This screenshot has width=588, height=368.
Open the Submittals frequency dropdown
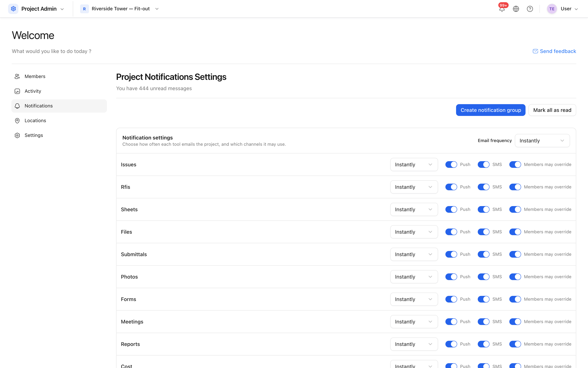pyautogui.click(x=414, y=254)
